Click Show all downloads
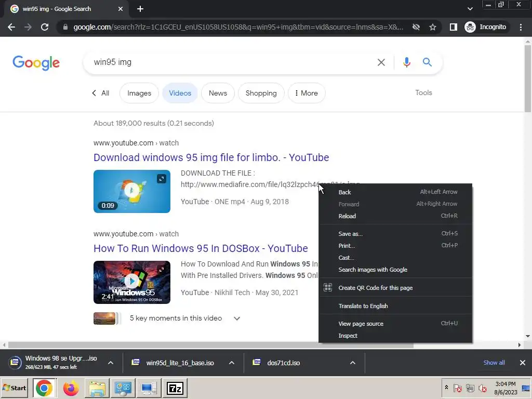This screenshot has width=532, height=399. (x=494, y=363)
